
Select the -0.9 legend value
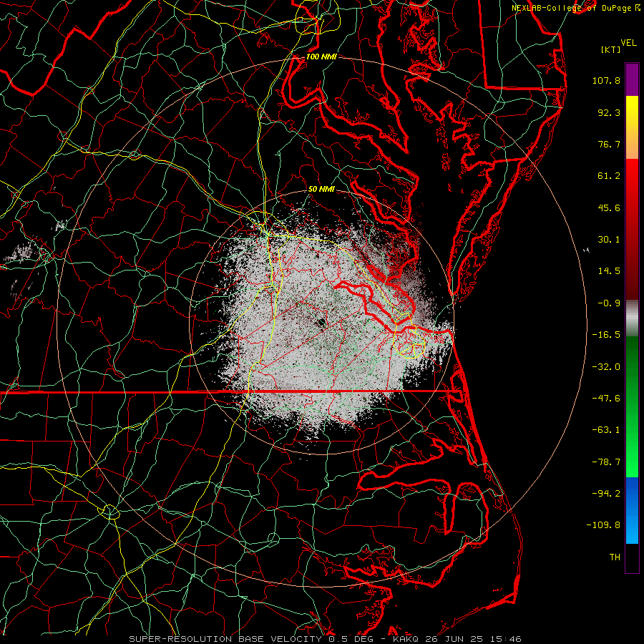pos(609,303)
